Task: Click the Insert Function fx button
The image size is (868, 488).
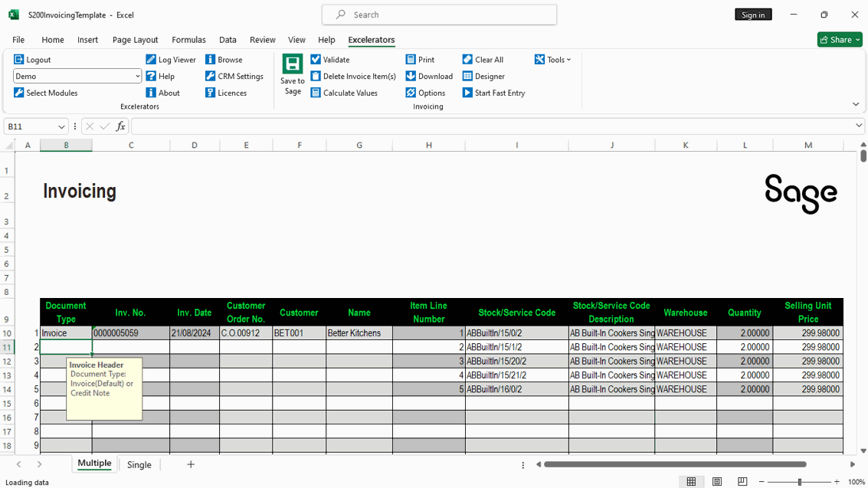Action: point(120,126)
